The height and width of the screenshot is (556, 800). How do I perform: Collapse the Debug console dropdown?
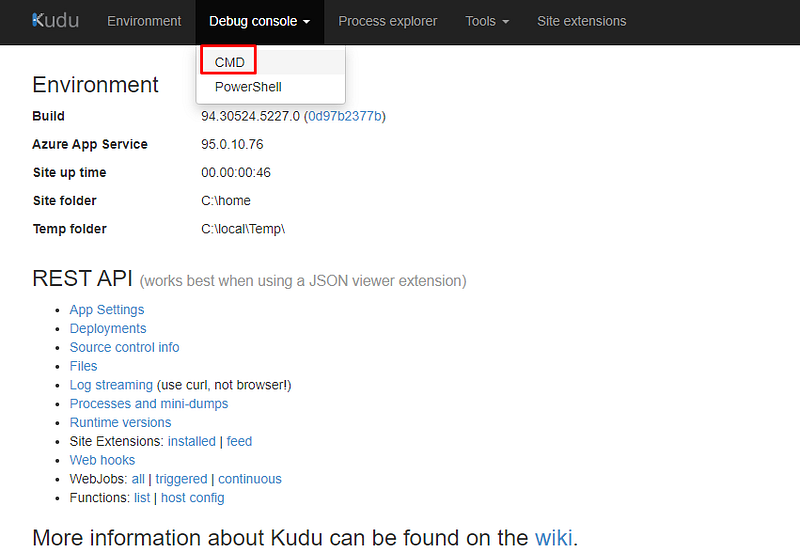pyautogui.click(x=259, y=21)
